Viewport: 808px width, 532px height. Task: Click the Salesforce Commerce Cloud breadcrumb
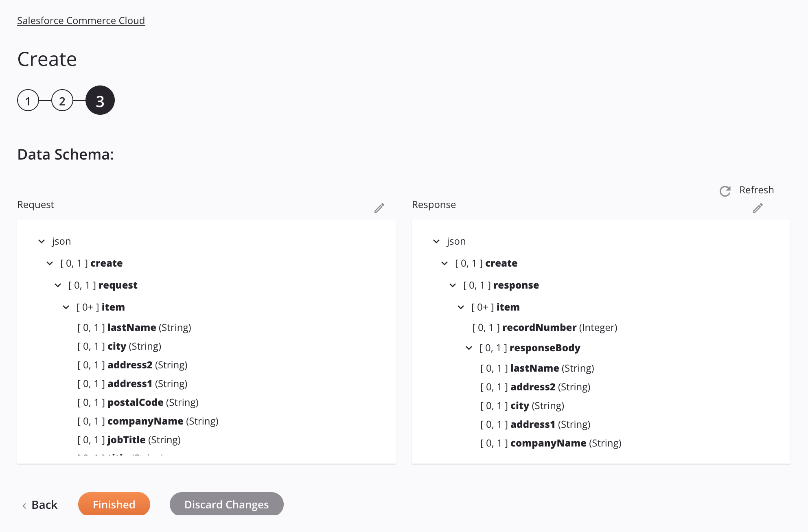coord(81,20)
